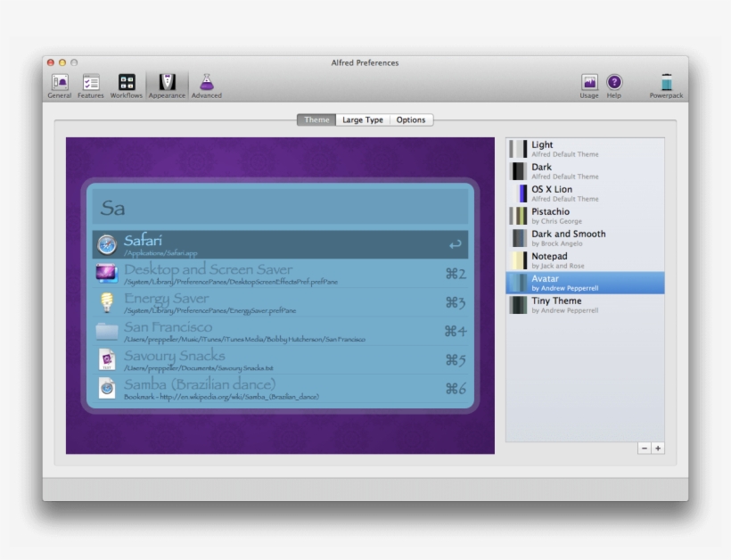Image resolution: width=731 pixels, height=560 pixels.
Task: Click the San Francisco folder result
Action: [x=280, y=332]
